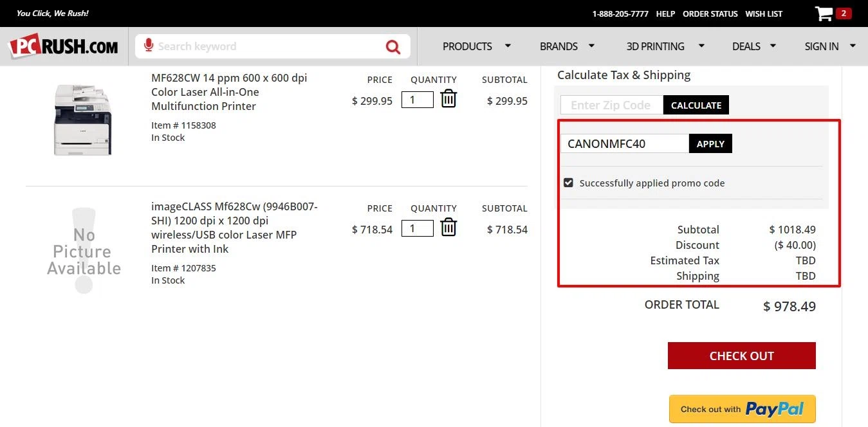
Task: Toggle the promo code applied checkbox
Action: pos(568,183)
